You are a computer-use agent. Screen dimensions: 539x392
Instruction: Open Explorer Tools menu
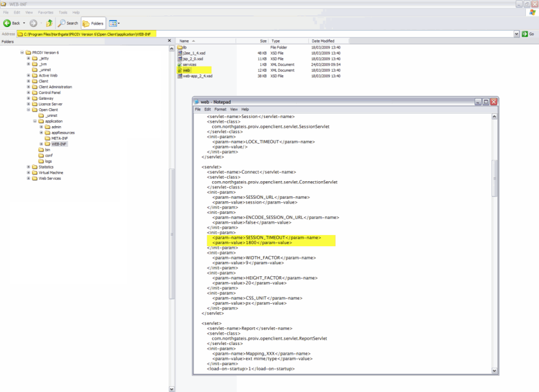coord(63,12)
